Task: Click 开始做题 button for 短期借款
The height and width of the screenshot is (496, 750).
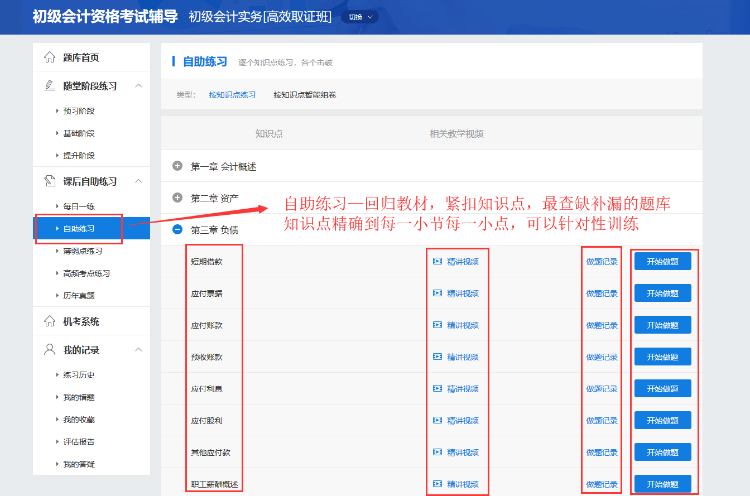Action: (x=662, y=262)
